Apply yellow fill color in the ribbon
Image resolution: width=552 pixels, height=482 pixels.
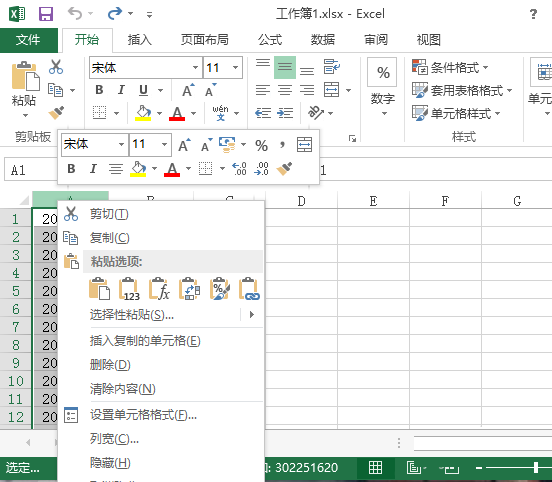(143, 113)
